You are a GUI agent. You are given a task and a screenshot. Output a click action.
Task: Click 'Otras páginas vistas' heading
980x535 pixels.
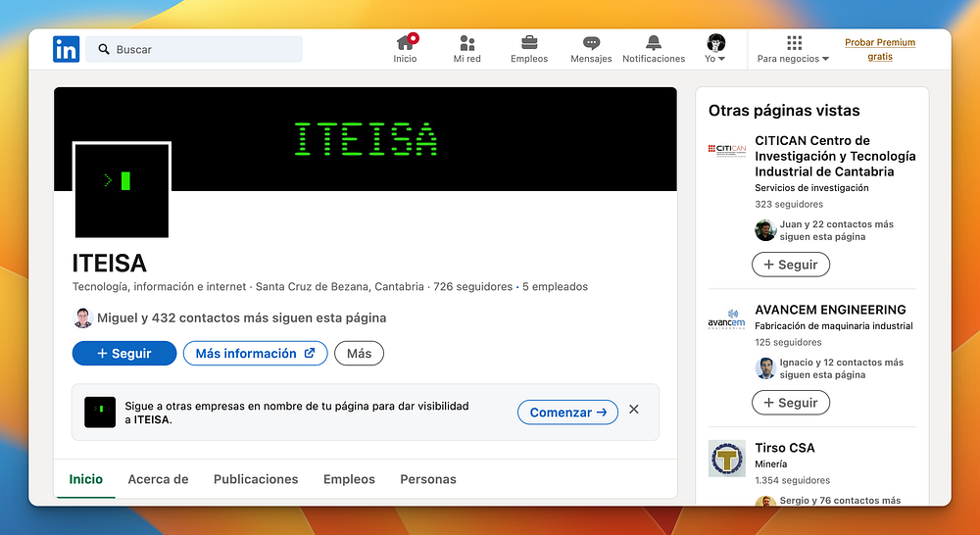point(784,111)
